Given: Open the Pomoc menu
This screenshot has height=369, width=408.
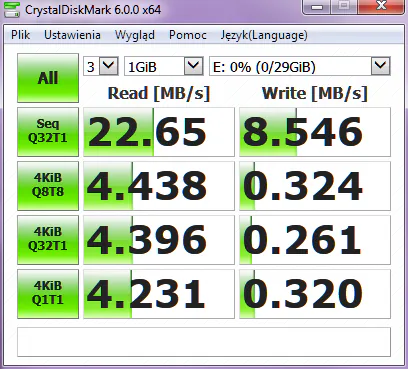Looking at the screenshot, I should pos(188,35).
